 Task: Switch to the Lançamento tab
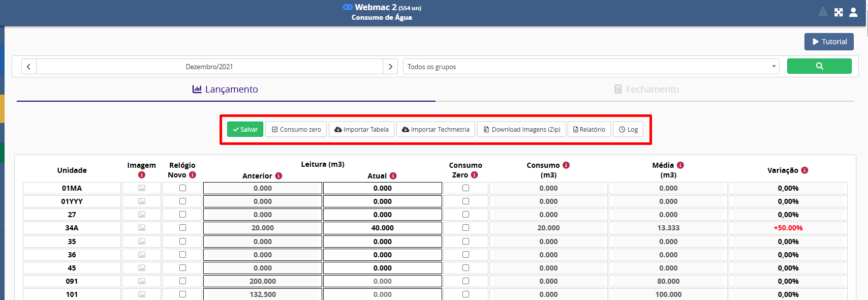226,89
